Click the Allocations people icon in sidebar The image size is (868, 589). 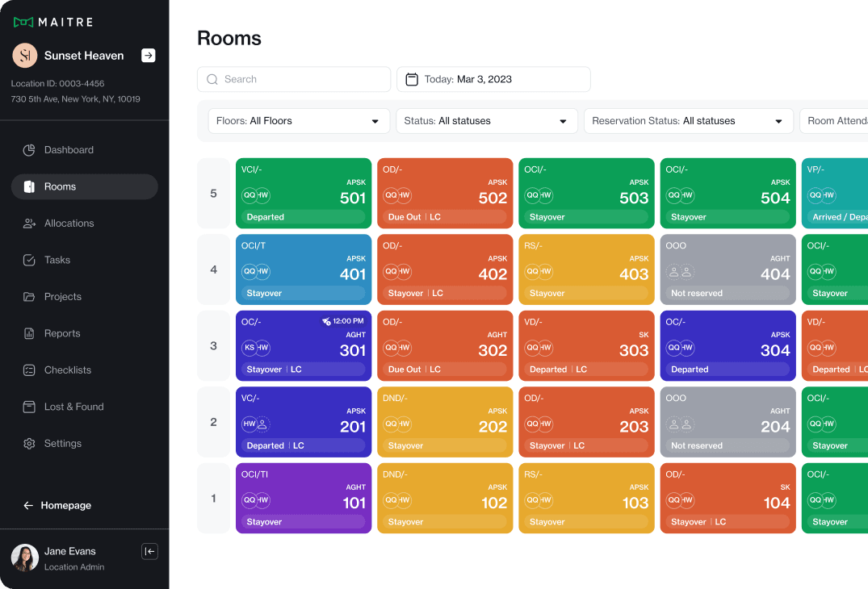(x=29, y=223)
